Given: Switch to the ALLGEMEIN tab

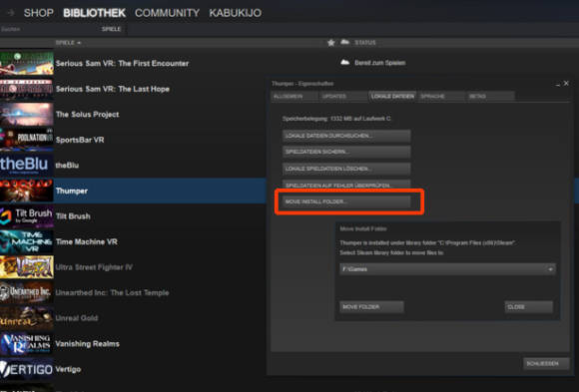Looking at the screenshot, I should (294, 97).
